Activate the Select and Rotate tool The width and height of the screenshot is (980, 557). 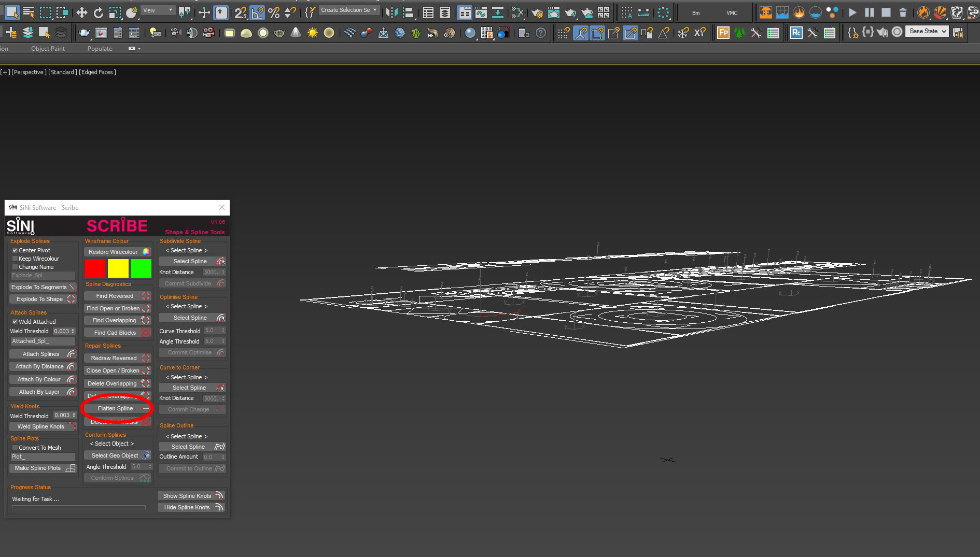pyautogui.click(x=98, y=12)
